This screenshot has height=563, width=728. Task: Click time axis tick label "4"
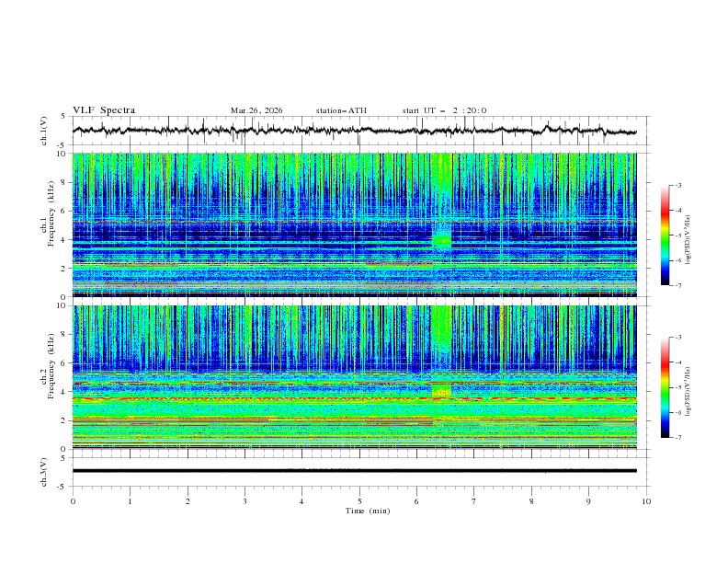pyautogui.click(x=301, y=501)
